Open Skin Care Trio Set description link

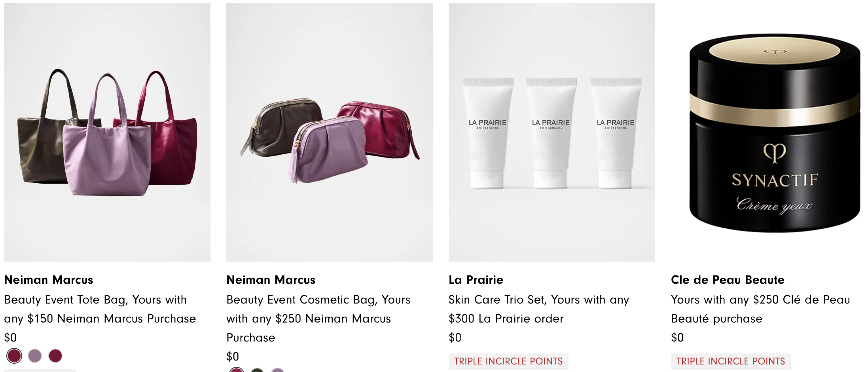click(x=539, y=309)
